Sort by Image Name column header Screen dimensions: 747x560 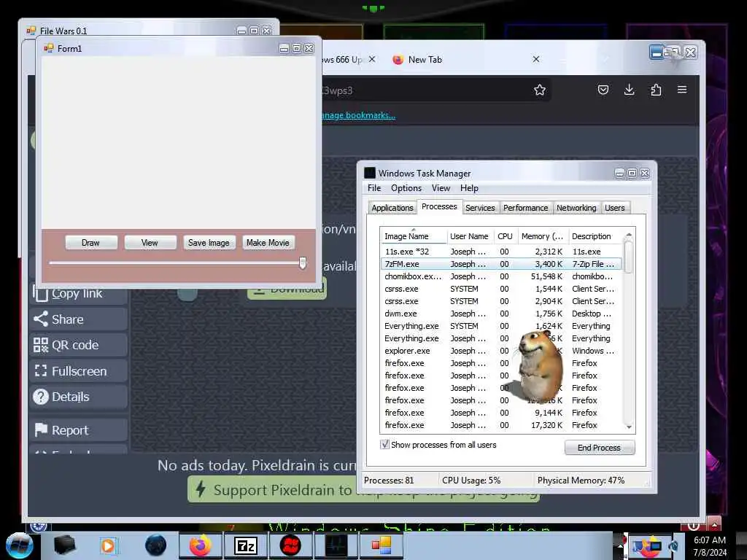(x=414, y=236)
